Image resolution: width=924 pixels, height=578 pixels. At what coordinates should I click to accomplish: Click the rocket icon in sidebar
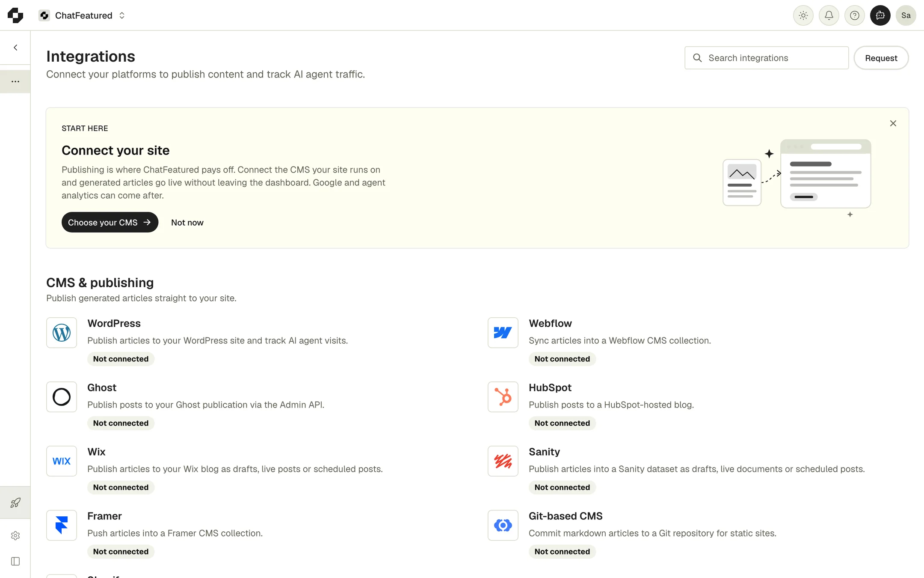(15, 502)
